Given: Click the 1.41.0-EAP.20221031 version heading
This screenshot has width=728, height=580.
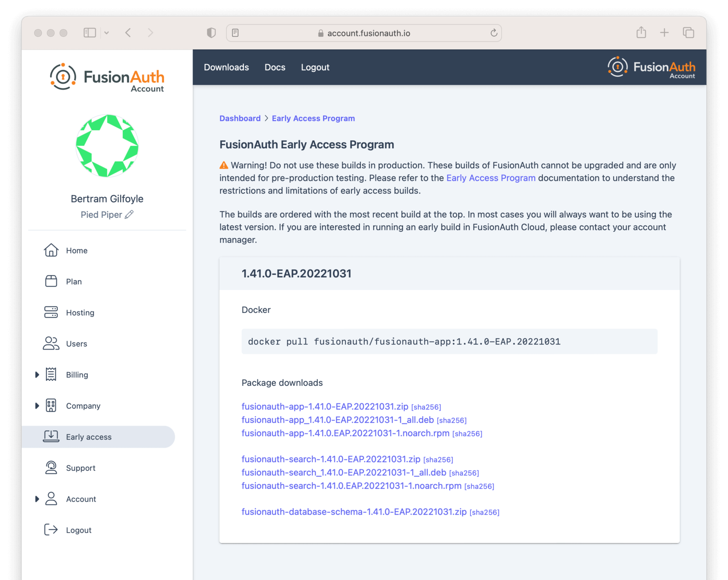Looking at the screenshot, I should point(296,273).
